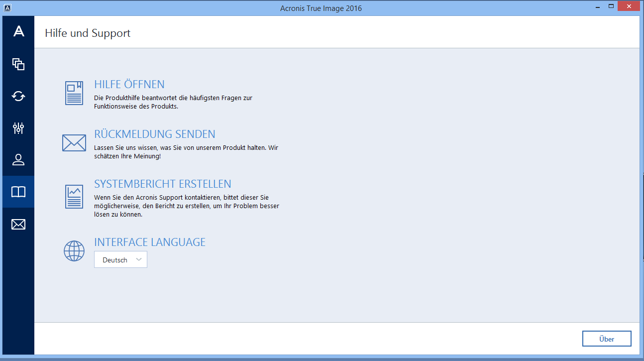Select the Help book icon in sidebar
This screenshot has height=361, width=644.
tap(18, 192)
